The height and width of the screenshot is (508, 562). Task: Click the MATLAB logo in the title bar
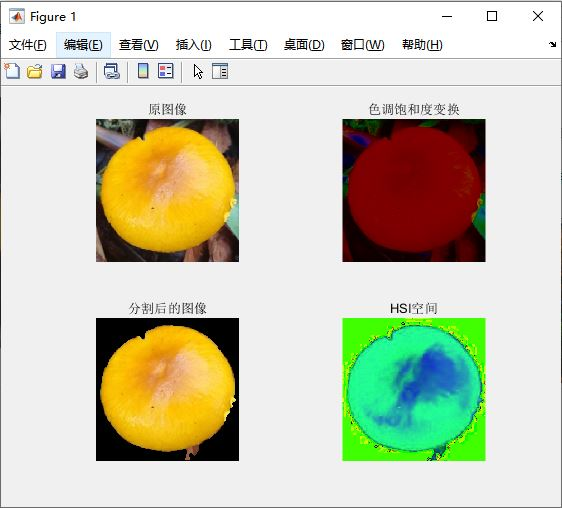tap(16, 16)
